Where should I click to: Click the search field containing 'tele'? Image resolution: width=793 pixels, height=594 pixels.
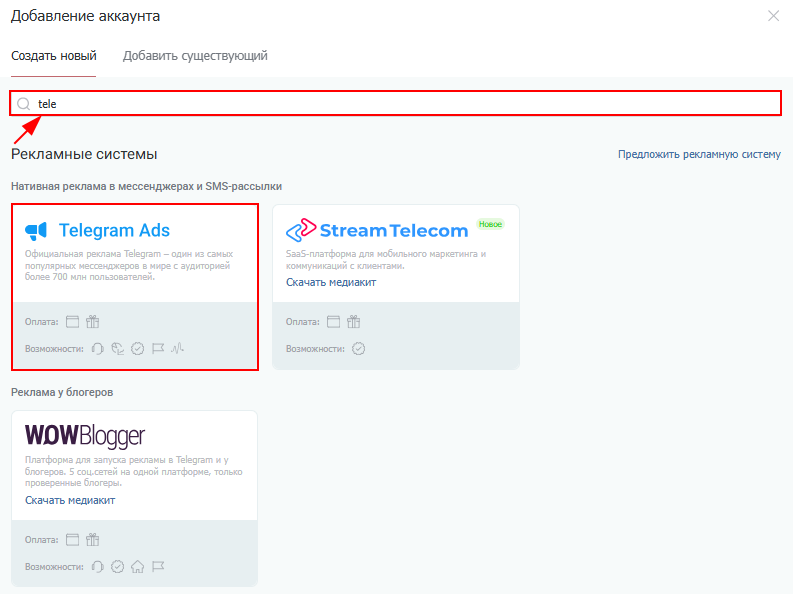click(x=400, y=103)
